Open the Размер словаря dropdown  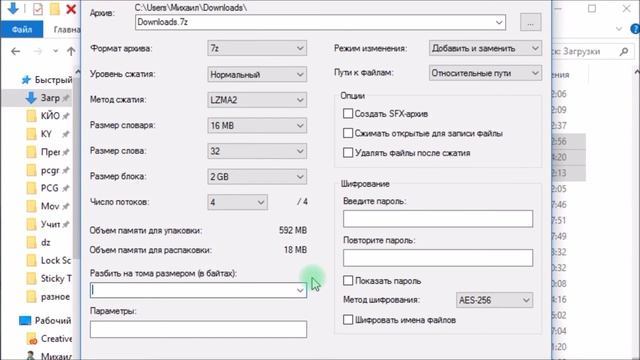pos(257,126)
